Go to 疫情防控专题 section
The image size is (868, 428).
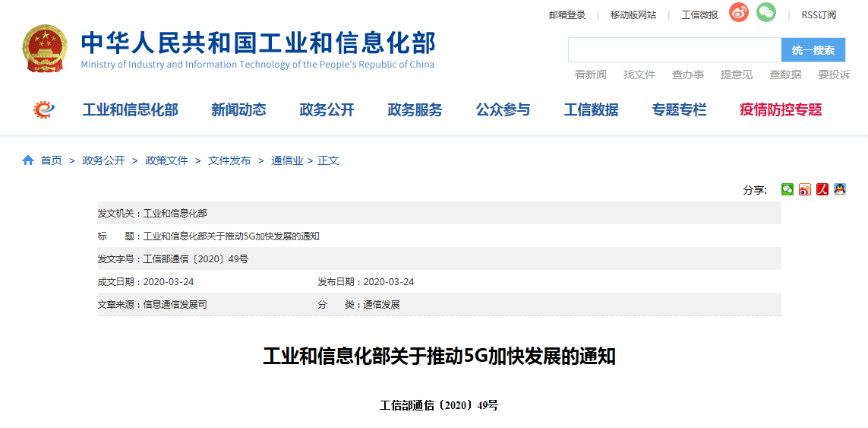[781, 109]
